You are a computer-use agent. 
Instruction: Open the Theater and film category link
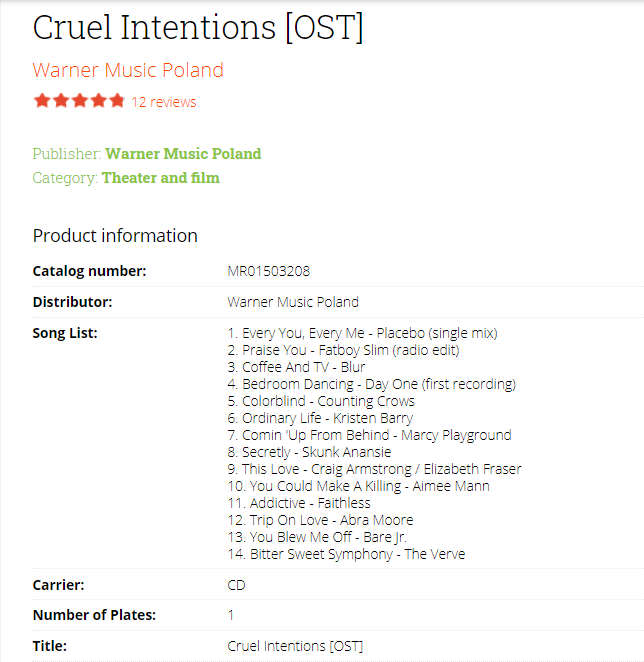click(160, 178)
